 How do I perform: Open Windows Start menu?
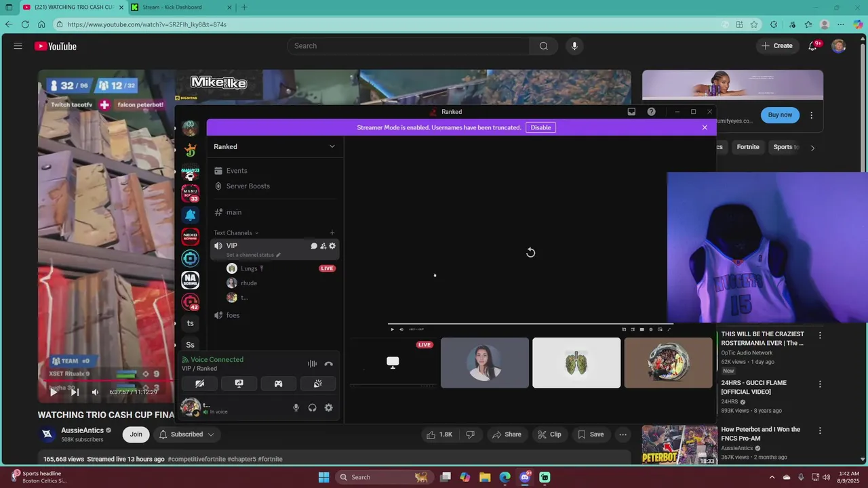pos(323,477)
